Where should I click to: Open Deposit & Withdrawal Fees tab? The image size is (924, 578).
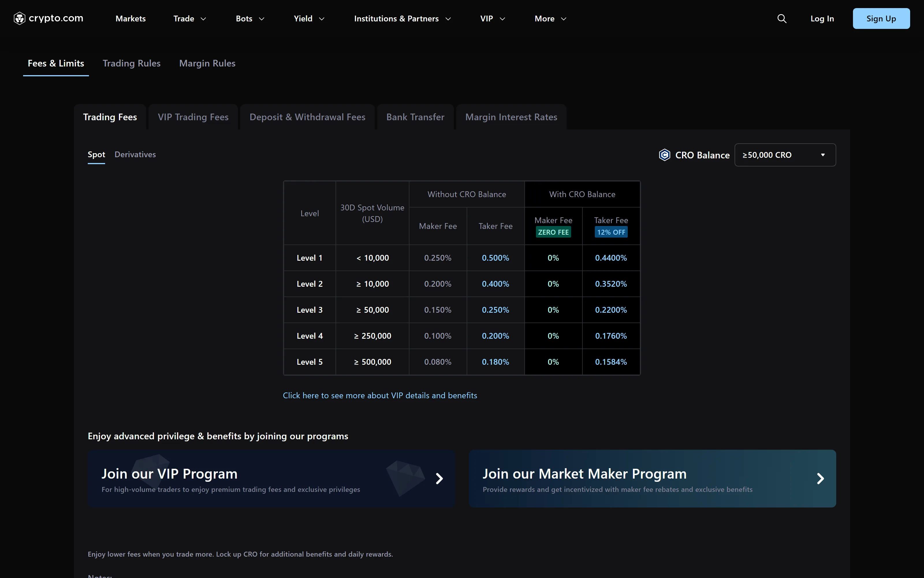[x=307, y=117]
